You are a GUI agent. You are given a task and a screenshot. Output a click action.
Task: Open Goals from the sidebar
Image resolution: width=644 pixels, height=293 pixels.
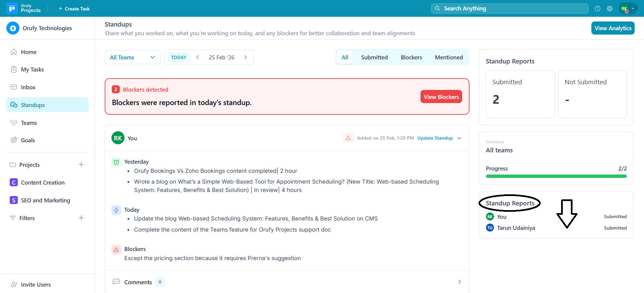pyautogui.click(x=28, y=140)
